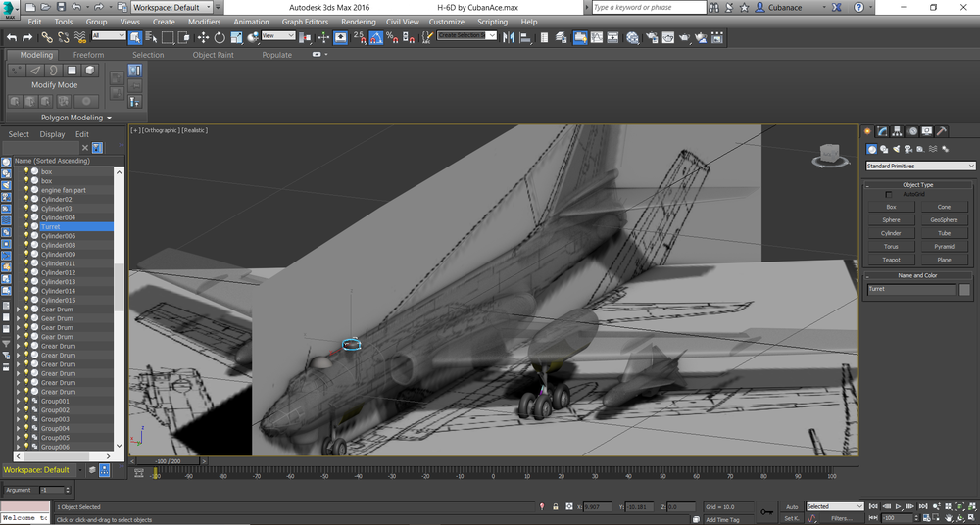Enable the AutoGrid checkbox
Image resolution: width=980 pixels, height=525 pixels.
click(888, 194)
